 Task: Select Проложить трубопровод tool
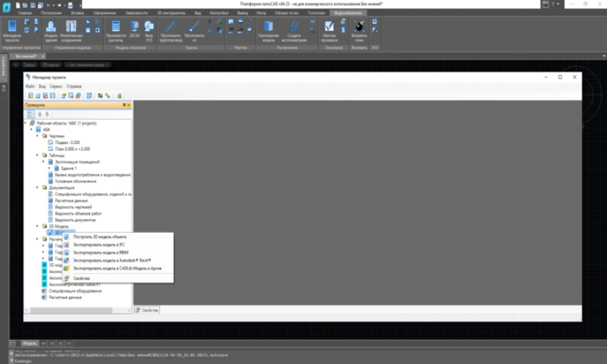tap(170, 30)
